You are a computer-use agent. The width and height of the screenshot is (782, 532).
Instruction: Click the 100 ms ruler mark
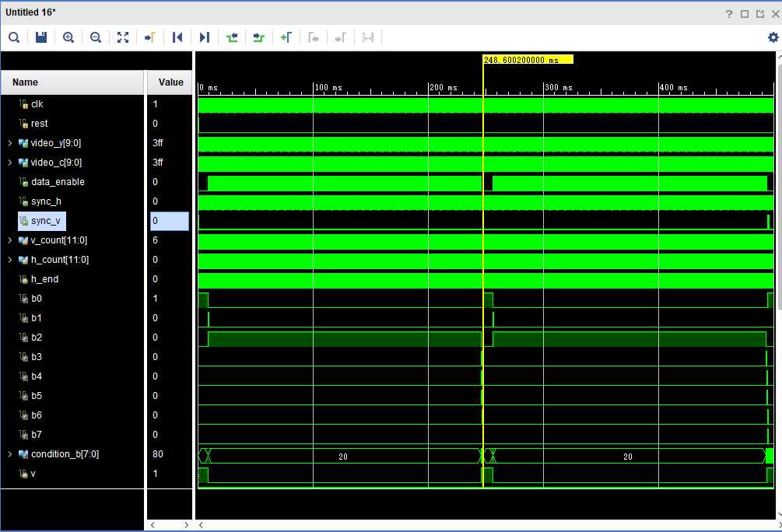pyautogui.click(x=328, y=88)
